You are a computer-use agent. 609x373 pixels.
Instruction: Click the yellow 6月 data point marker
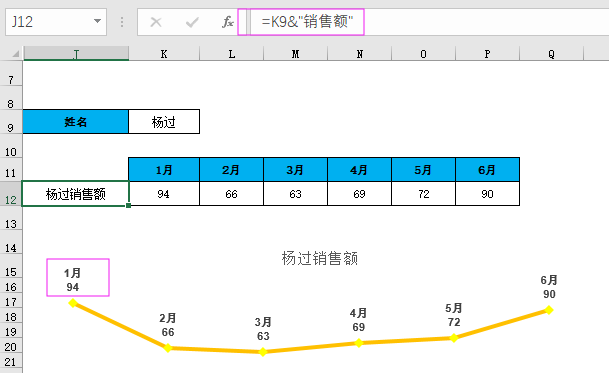tap(549, 310)
